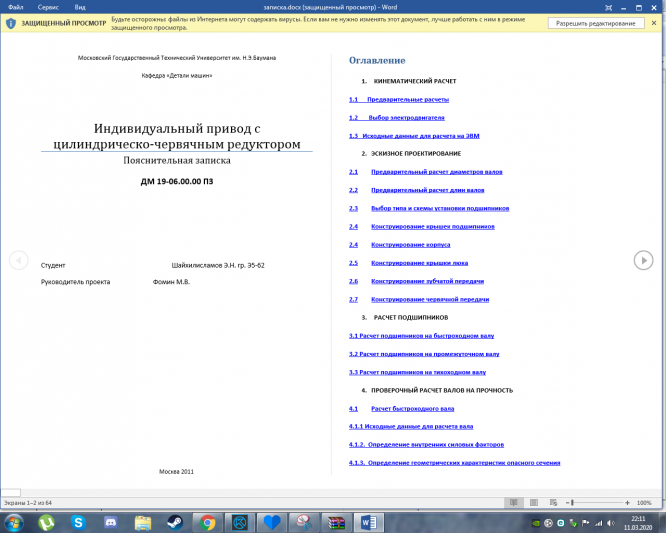The height and width of the screenshot is (533, 666).
Task: Click heading 4. ПРОВЕРОЧНЫЙ РАСЧЕТ ВАЛОВ НА ПРОЧНОСТЬ
Action: 437,390
